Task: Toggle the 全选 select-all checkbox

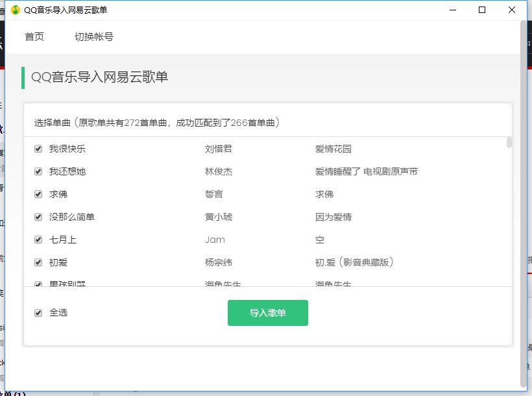Action: (x=38, y=313)
